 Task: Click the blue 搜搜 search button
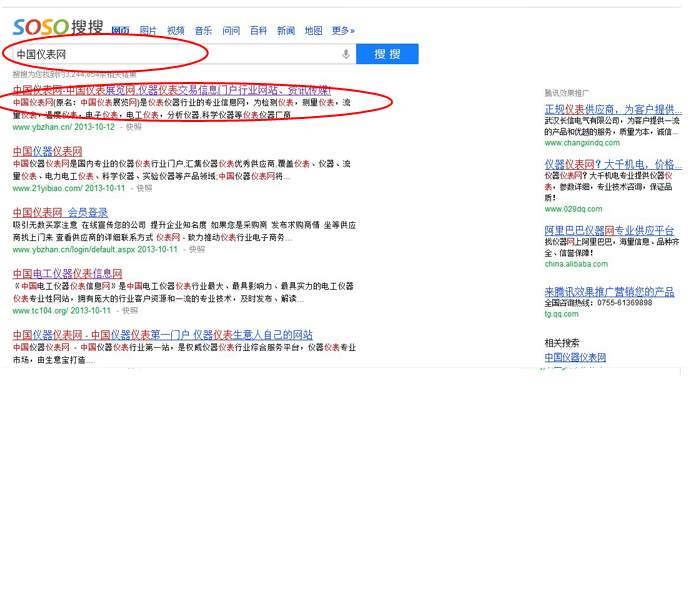coord(387,54)
